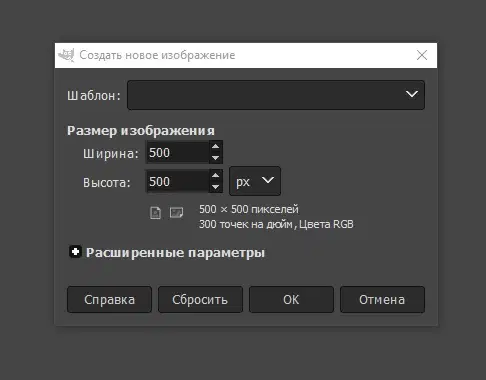The width and height of the screenshot is (486, 380).
Task: Confirm new image with OK button
Action: pyautogui.click(x=291, y=299)
